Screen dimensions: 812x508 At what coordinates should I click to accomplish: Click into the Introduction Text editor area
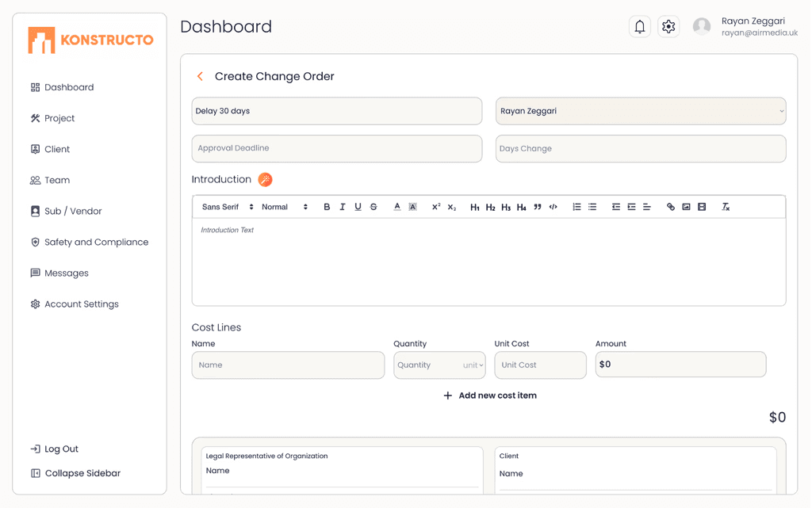click(x=488, y=262)
